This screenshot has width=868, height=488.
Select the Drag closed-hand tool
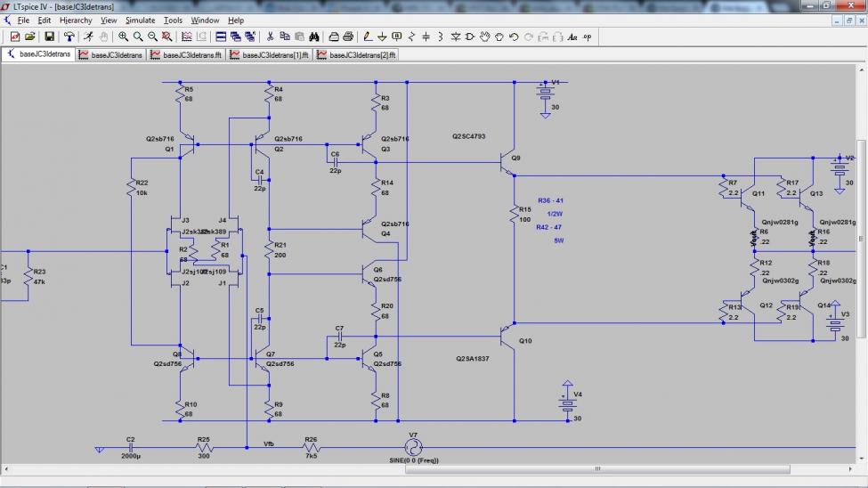[499, 37]
